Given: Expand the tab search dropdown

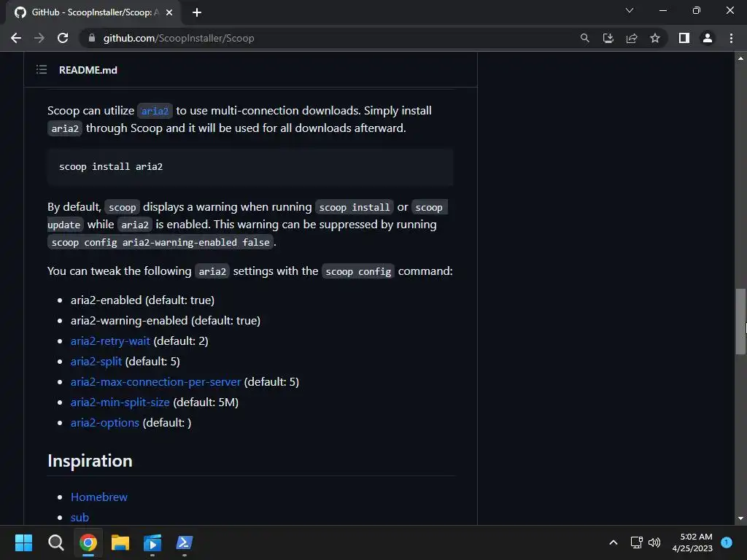Looking at the screenshot, I should [x=630, y=10].
